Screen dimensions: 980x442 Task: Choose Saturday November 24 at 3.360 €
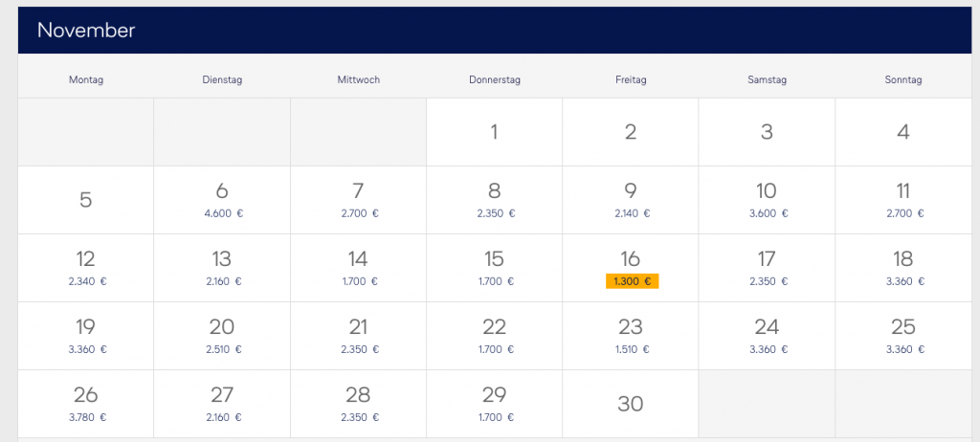click(x=767, y=336)
